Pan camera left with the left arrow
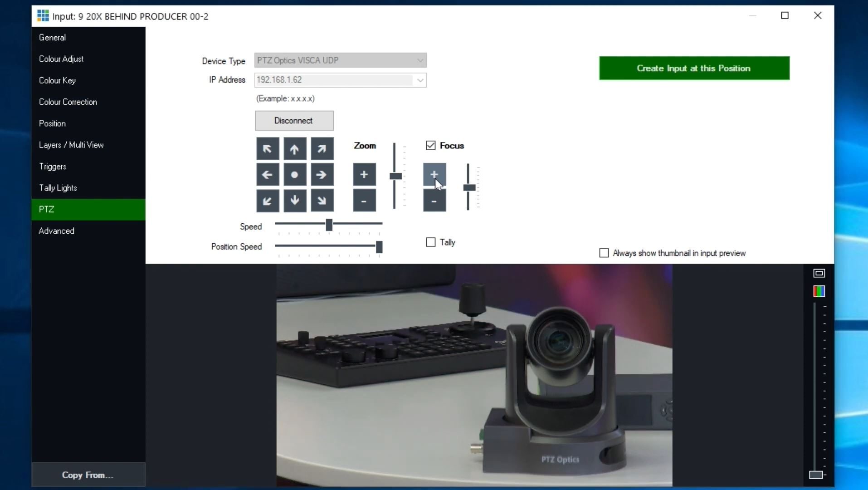This screenshot has width=868, height=490. tap(268, 175)
